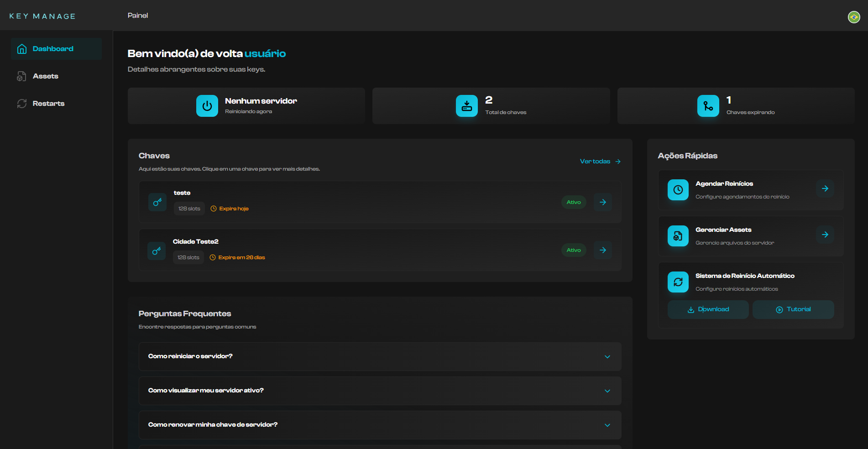Screen dimensions: 868x449
Task: Click the 'Nenhum servidor' heading
Action: [x=261, y=101]
